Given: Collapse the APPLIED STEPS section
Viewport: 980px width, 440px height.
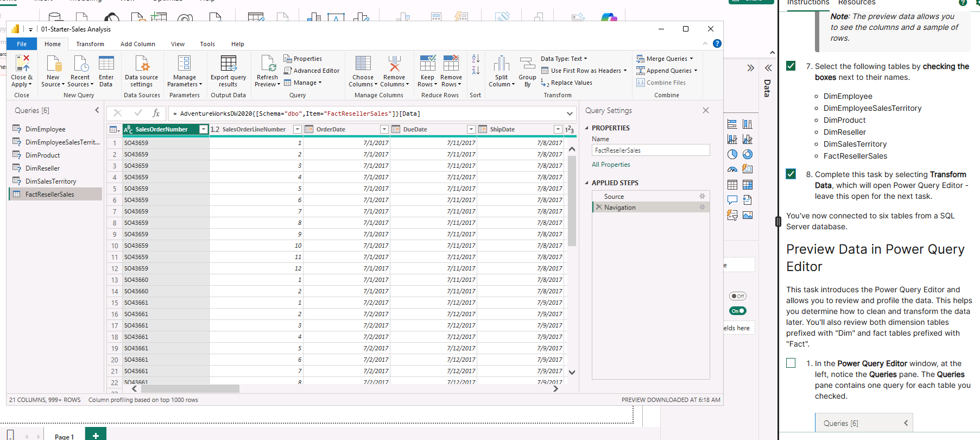Looking at the screenshot, I should [587, 183].
